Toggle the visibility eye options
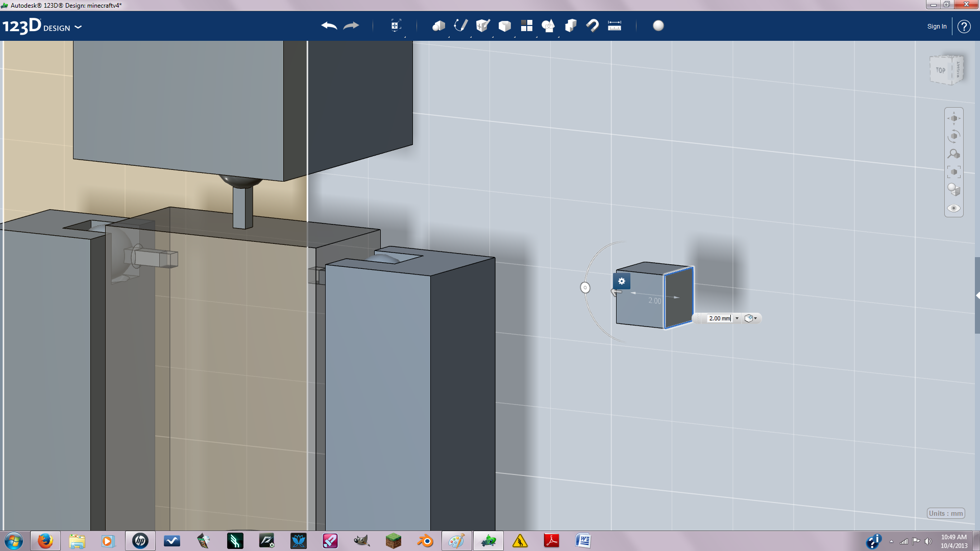The width and height of the screenshot is (980, 551). point(954,208)
